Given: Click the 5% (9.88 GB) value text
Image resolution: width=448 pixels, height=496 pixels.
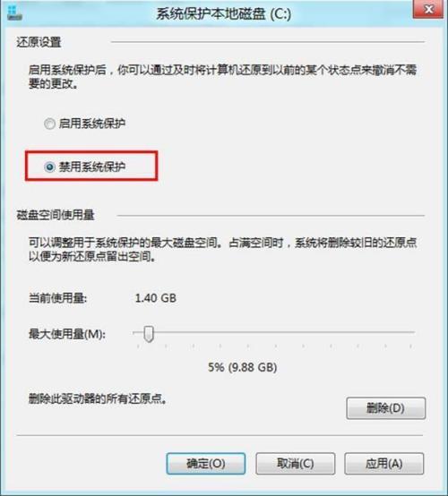Looking at the screenshot, I should pos(243,367).
